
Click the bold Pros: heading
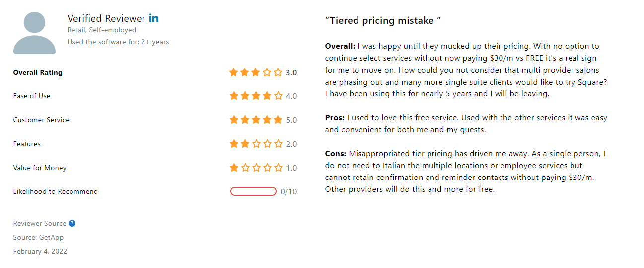335,118
